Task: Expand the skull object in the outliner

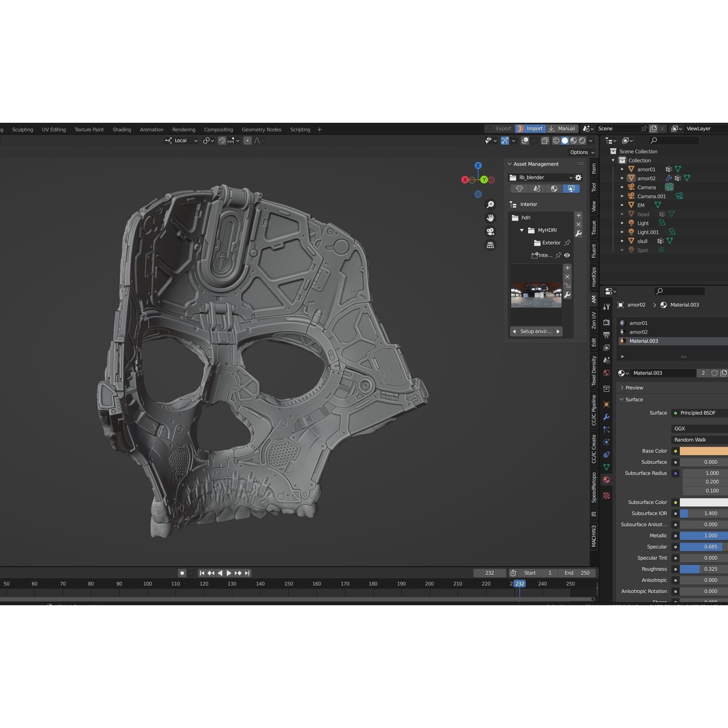Action: tap(622, 241)
